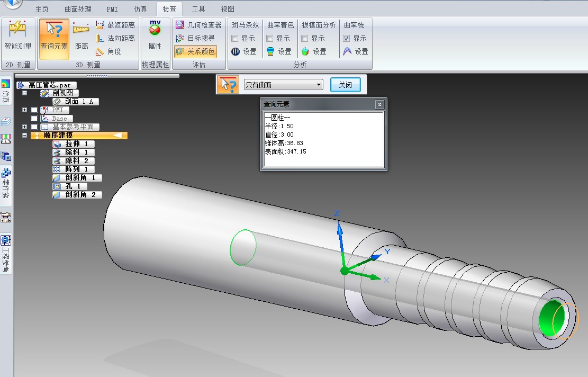Click the 关系颜色 relationship colors button
The image size is (588, 377).
click(x=195, y=51)
